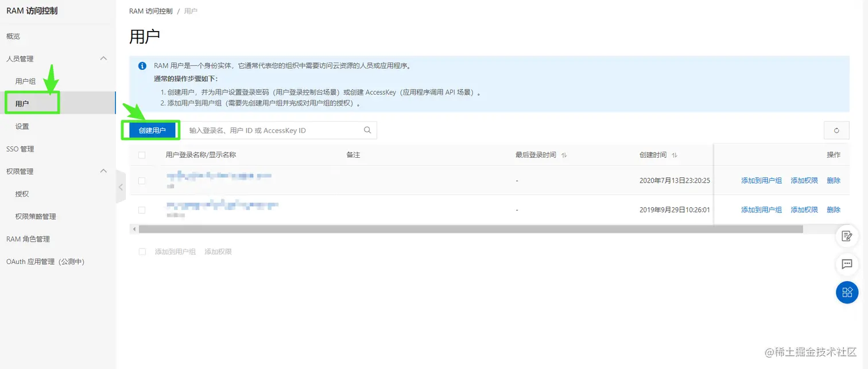The image size is (868, 369).
Task: Click the blue info icon in the notice
Action: point(142,66)
